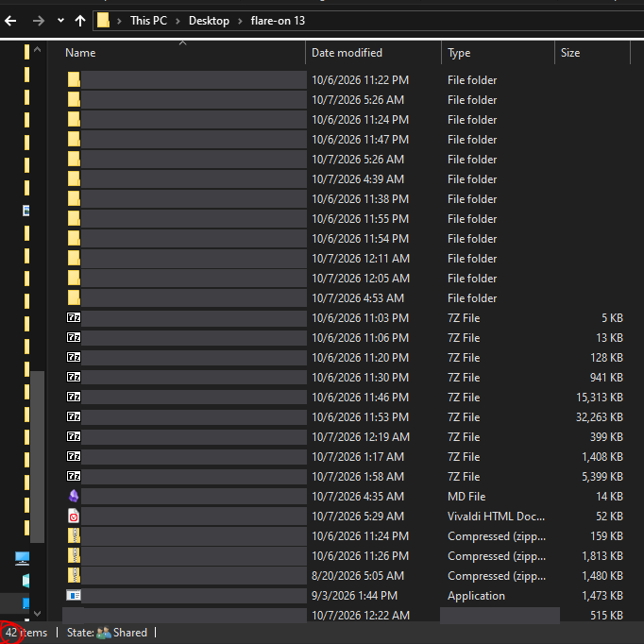
Task: Sort by the Date modified column
Action: pyautogui.click(x=347, y=53)
